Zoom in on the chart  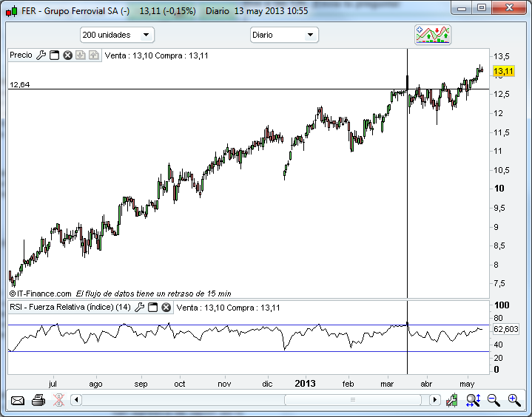pos(514,401)
